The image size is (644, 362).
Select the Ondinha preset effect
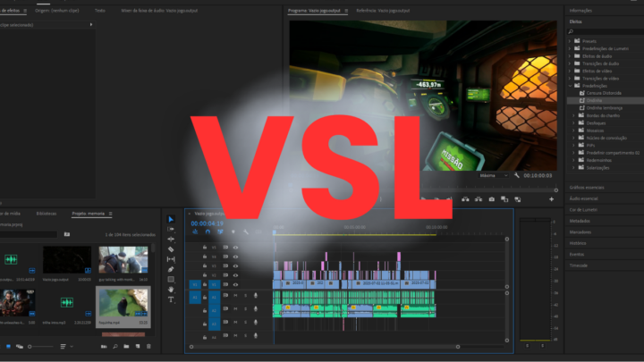click(x=595, y=100)
